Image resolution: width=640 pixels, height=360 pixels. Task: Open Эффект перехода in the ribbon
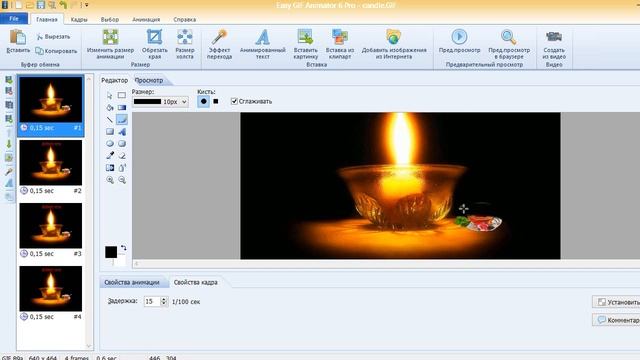[219, 44]
